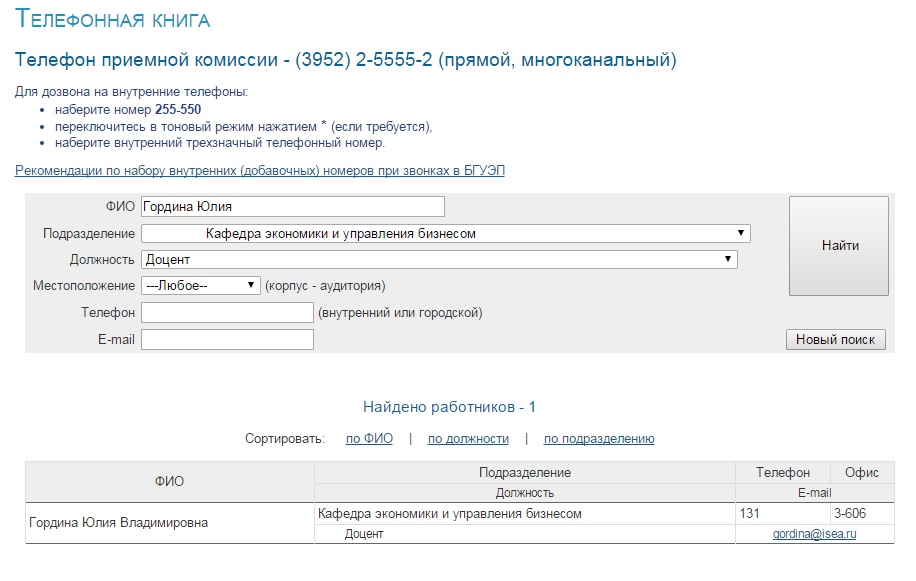Click the Найдено работников results count text

[x=449, y=407]
